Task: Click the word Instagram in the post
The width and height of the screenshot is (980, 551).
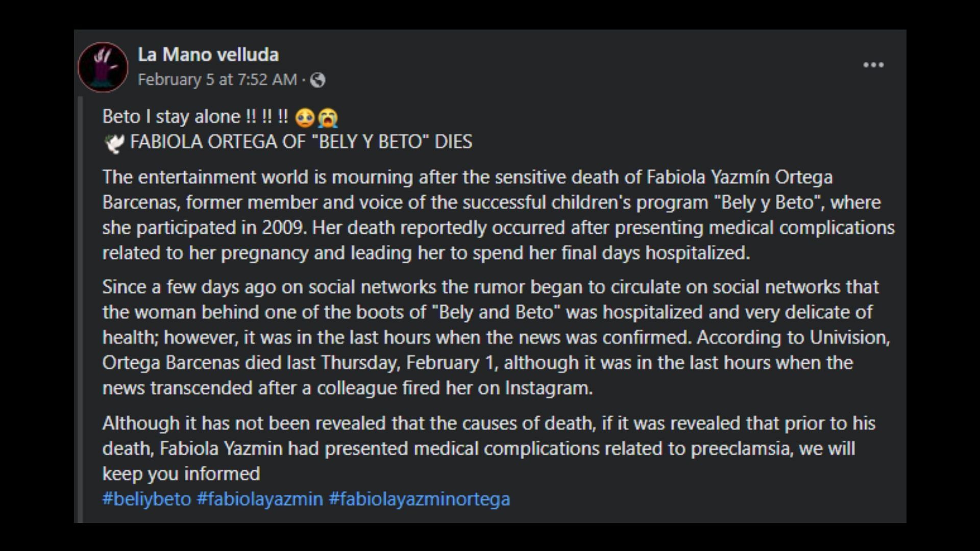Action: [x=549, y=388]
